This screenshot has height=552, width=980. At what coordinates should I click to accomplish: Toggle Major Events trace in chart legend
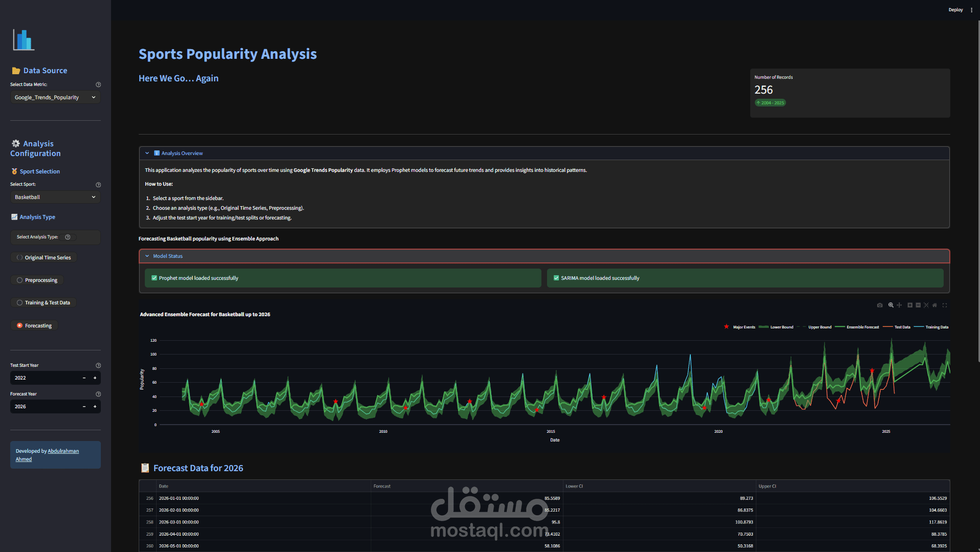(739, 327)
